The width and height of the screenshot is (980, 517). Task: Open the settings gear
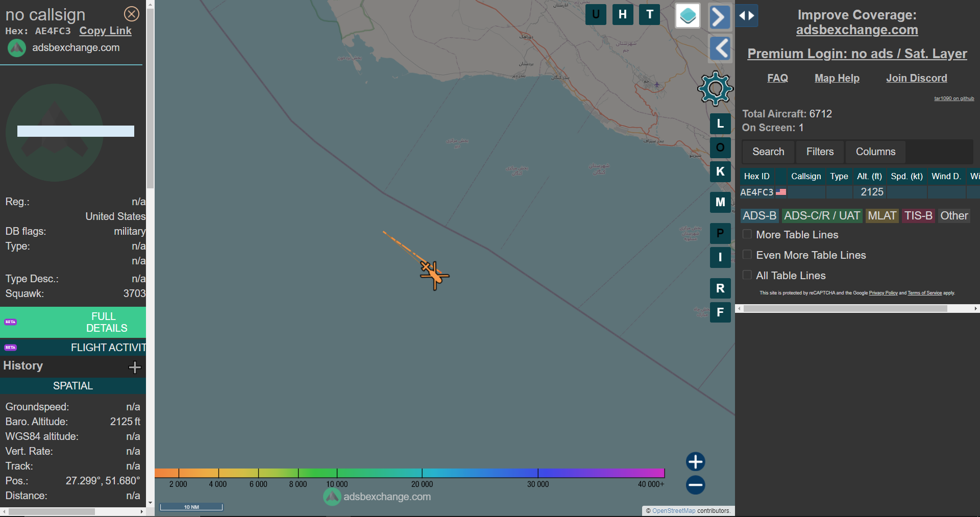coord(715,88)
